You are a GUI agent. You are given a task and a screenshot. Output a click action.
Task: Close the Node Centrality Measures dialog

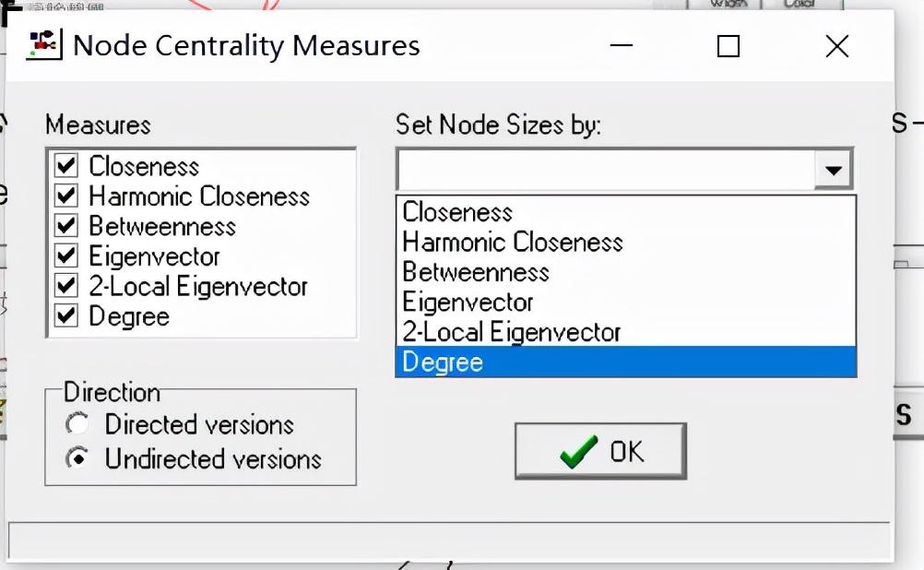(x=836, y=46)
